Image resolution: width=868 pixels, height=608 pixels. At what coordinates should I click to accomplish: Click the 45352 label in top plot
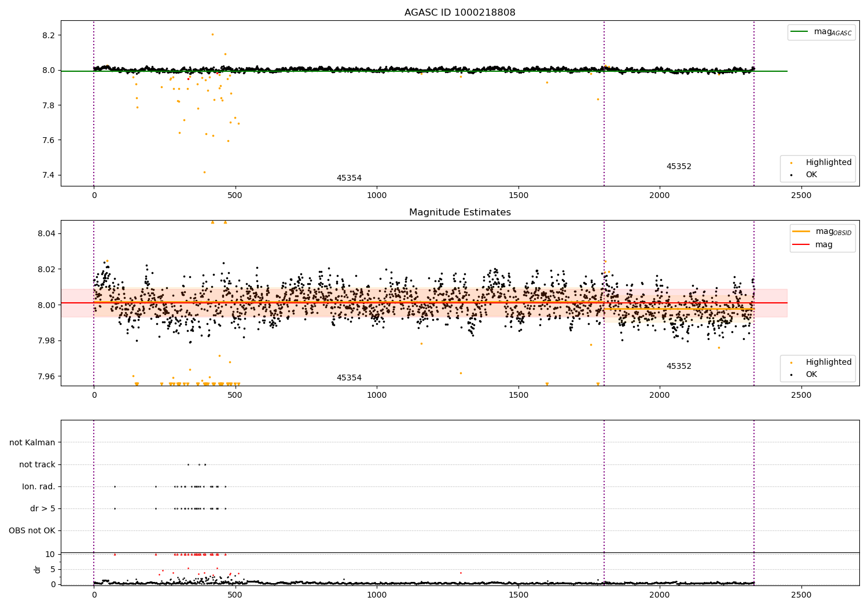pyautogui.click(x=679, y=167)
